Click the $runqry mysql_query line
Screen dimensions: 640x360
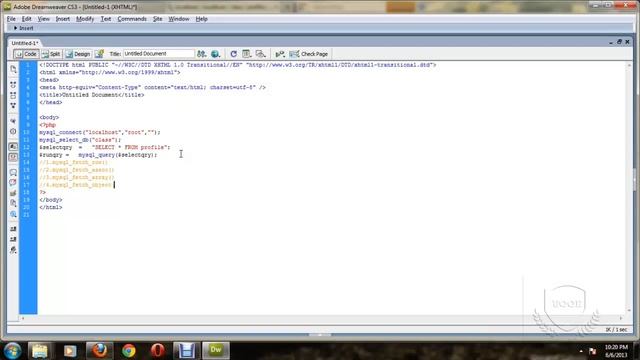pyautogui.click(x=98, y=155)
